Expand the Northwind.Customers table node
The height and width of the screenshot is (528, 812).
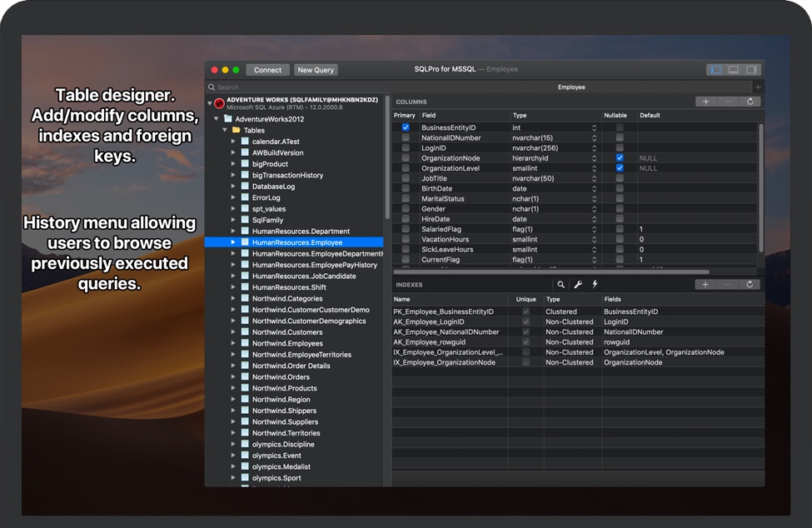click(233, 332)
